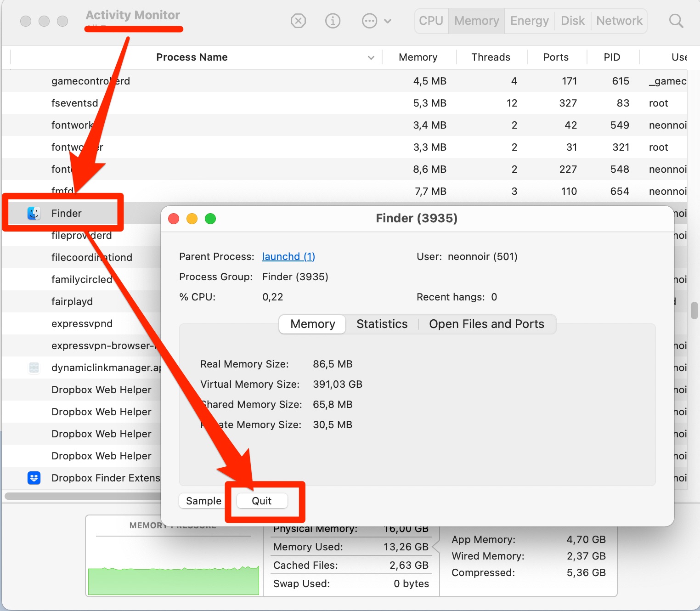The width and height of the screenshot is (700, 611).
Task: Select the familycircled process row
Action: [82, 279]
